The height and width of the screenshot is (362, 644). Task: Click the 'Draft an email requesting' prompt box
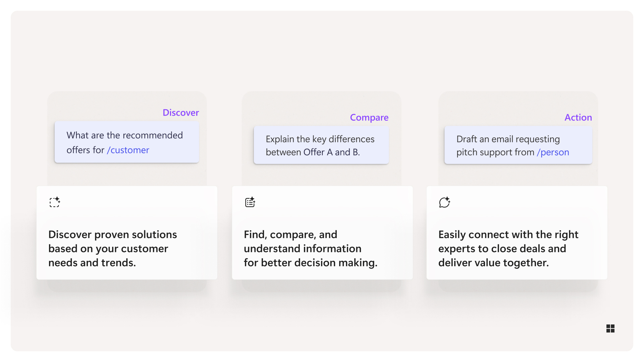click(x=518, y=145)
